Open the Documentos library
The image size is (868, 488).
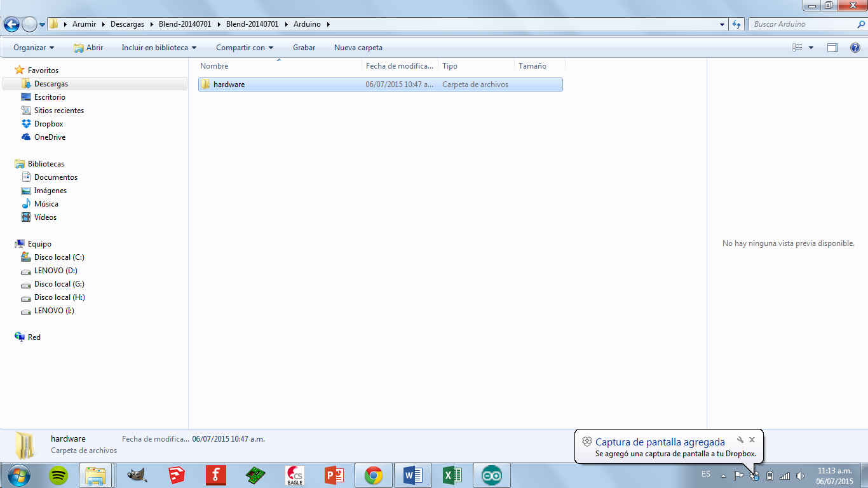pos(56,177)
